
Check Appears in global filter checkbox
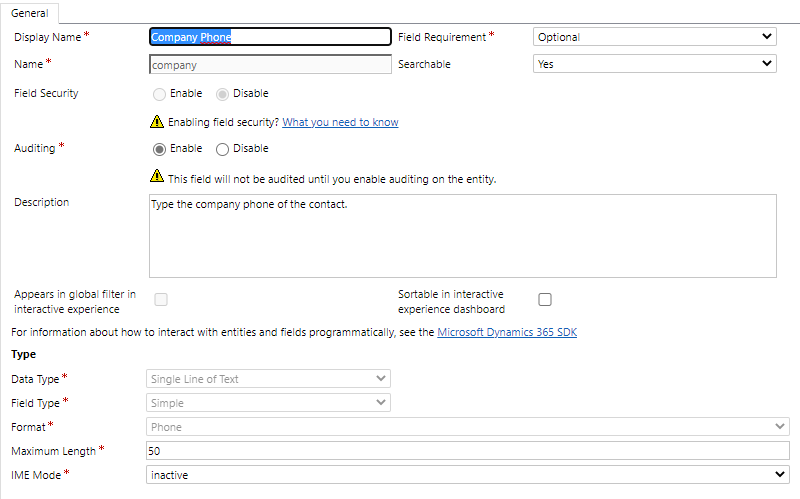160,299
